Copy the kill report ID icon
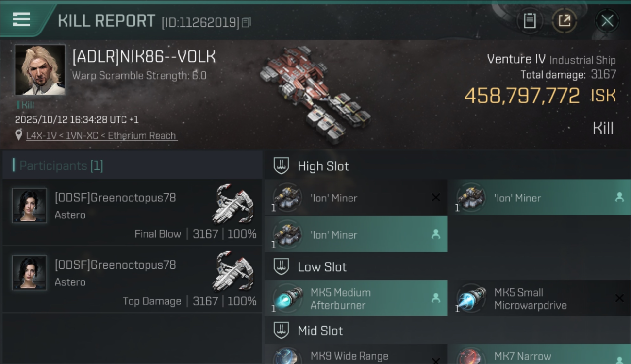Viewport: 631px width, 364px height. click(247, 22)
